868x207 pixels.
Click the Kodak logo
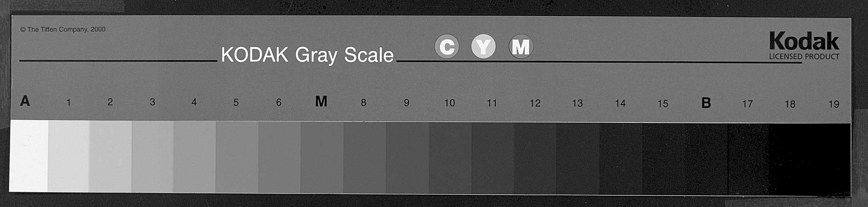(804, 41)
